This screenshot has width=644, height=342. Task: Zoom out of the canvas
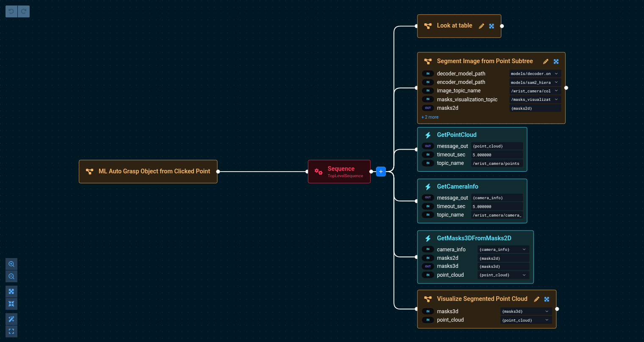coord(11,276)
